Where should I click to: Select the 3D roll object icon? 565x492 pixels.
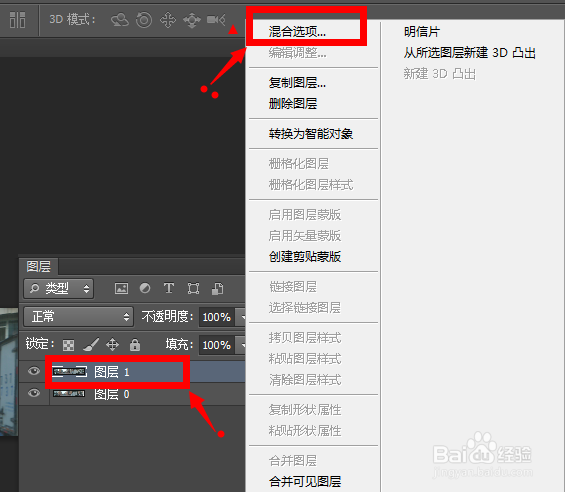coord(144,19)
